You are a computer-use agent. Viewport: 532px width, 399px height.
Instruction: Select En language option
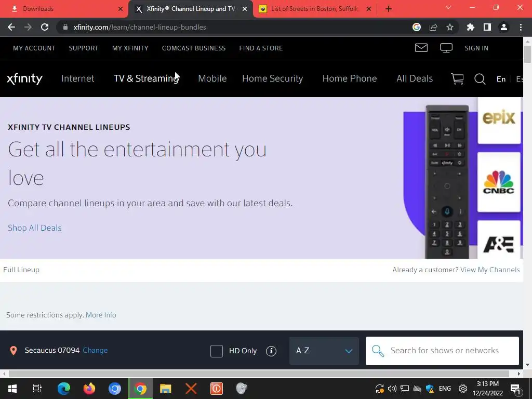(x=501, y=79)
